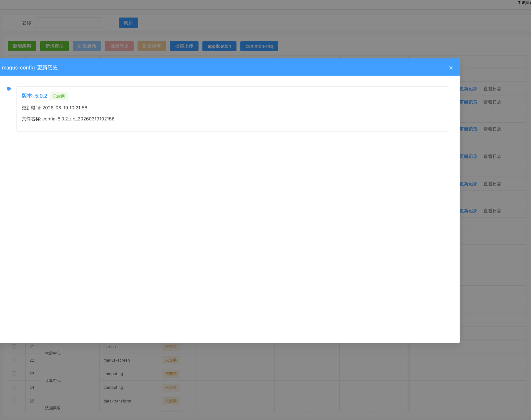This screenshot has width=531, height=420.
Task: Close the magus-config update history dialog
Action: coord(451,68)
